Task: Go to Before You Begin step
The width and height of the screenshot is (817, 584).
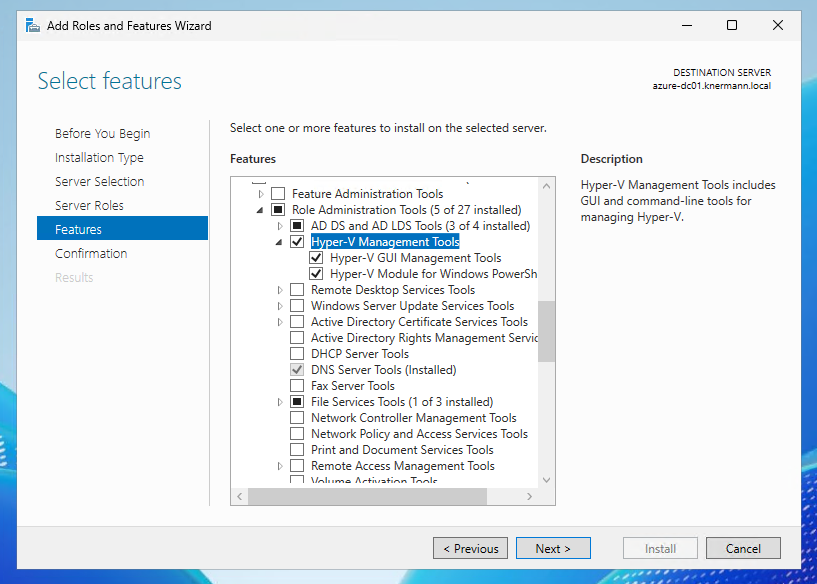Action: pyautogui.click(x=103, y=134)
